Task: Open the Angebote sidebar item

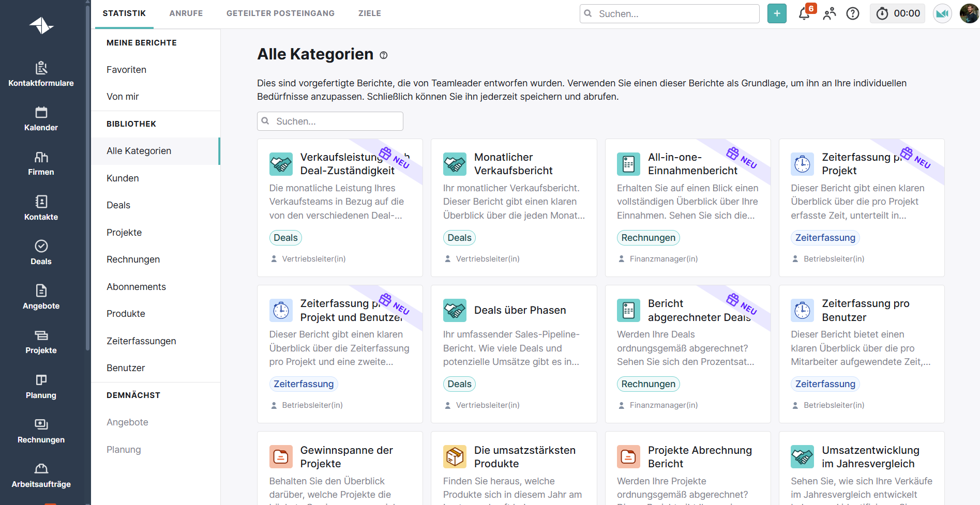Action: tap(41, 297)
